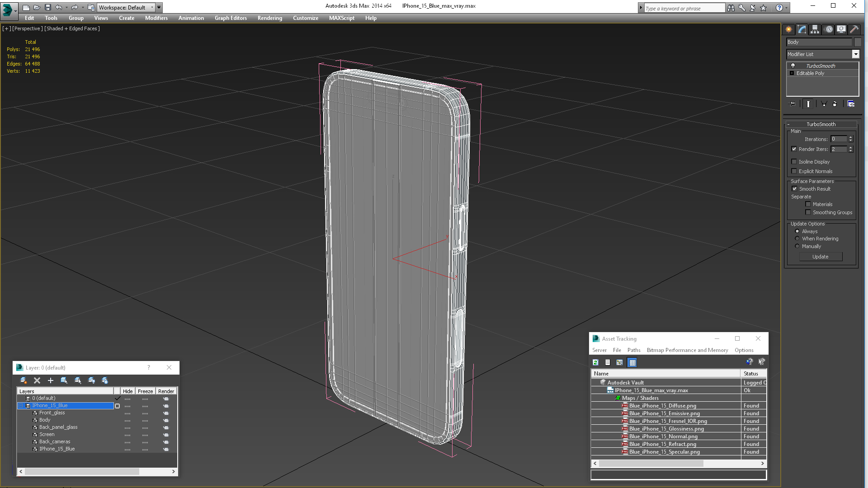Click the Pin Stack icon
Screen dimensions: 868x488
[x=793, y=104]
